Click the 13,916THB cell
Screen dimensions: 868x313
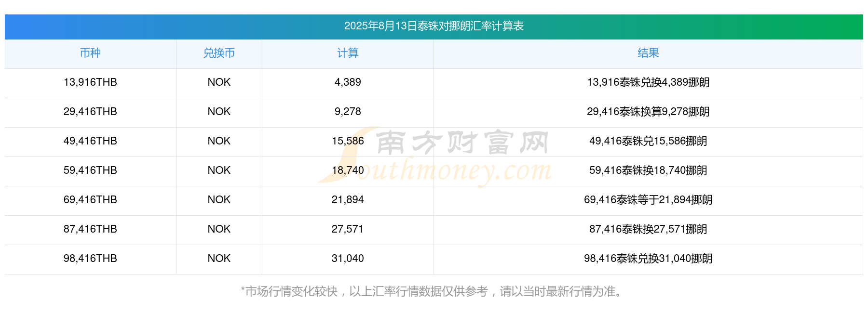(90, 82)
